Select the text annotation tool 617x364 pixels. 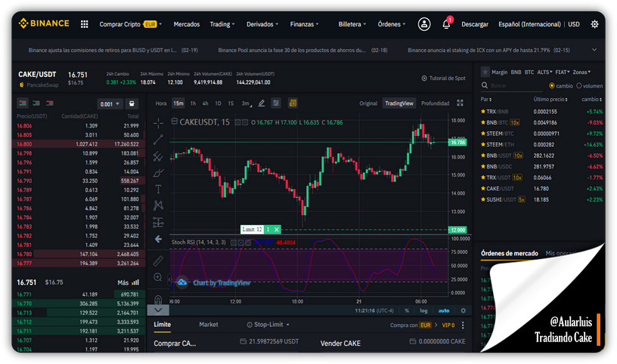point(158,189)
